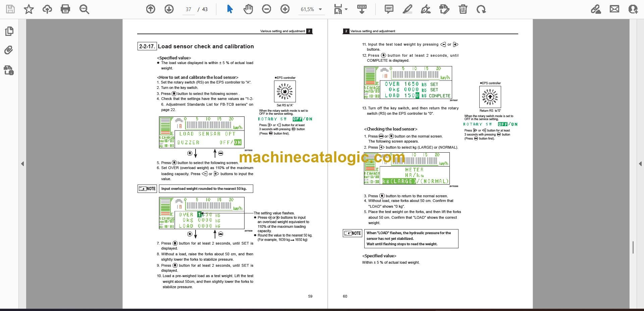Expand the right tools pane arrow

pyautogui.click(x=640, y=164)
